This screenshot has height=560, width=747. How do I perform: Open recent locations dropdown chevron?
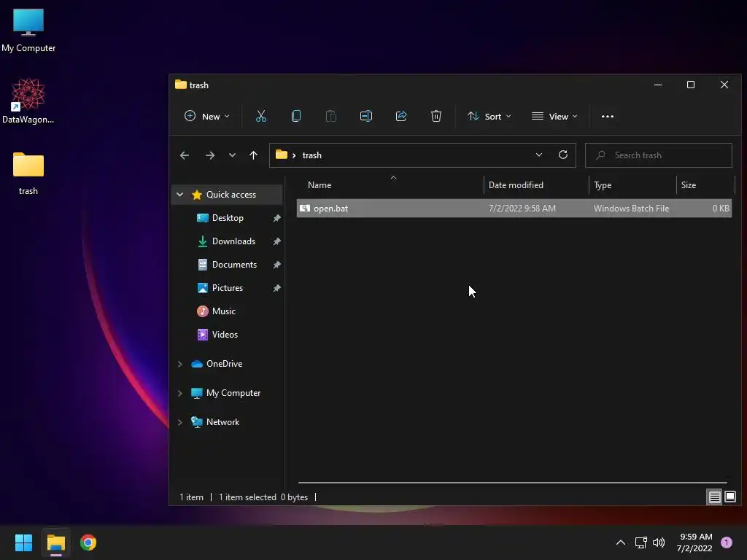(x=232, y=155)
